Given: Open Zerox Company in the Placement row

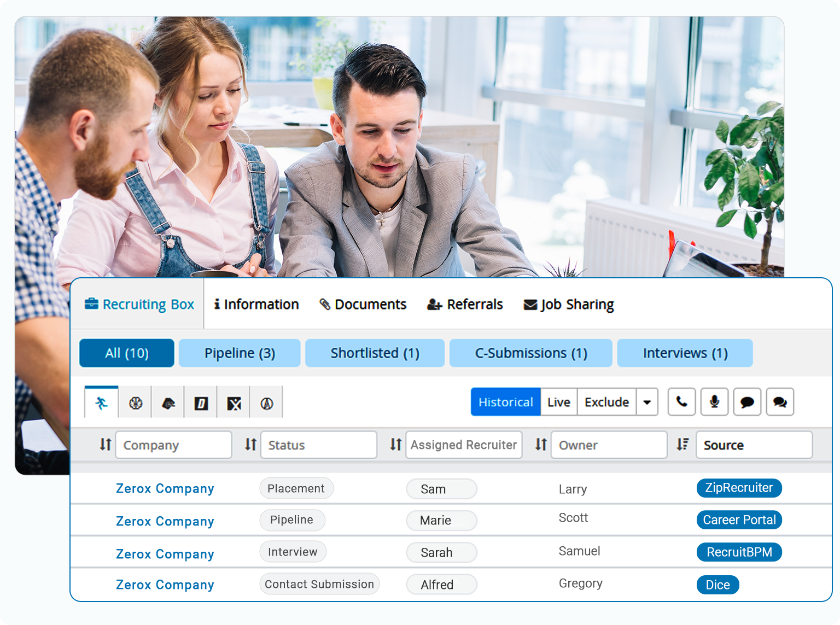Looking at the screenshot, I should 165,488.
